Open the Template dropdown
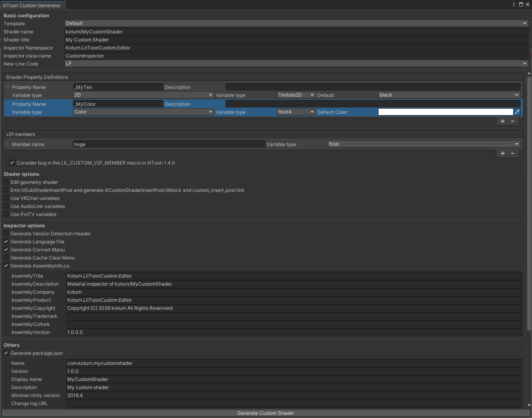The width and height of the screenshot is (532, 418). [x=296, y=23]
